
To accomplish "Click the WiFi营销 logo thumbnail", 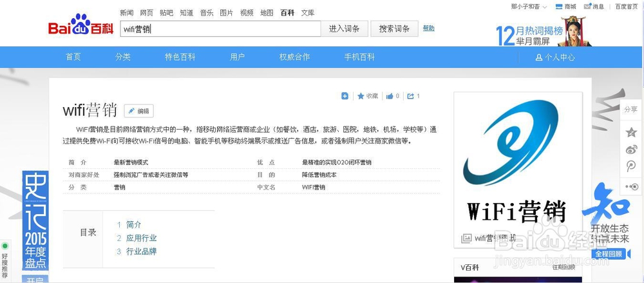I will pyautogui.click(x=518, y=161).
